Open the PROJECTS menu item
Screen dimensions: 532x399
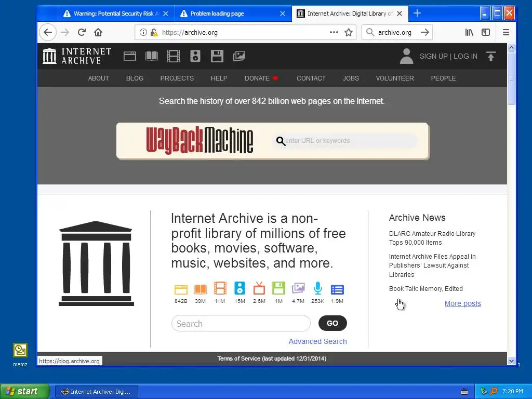click(x=177, y=78)
